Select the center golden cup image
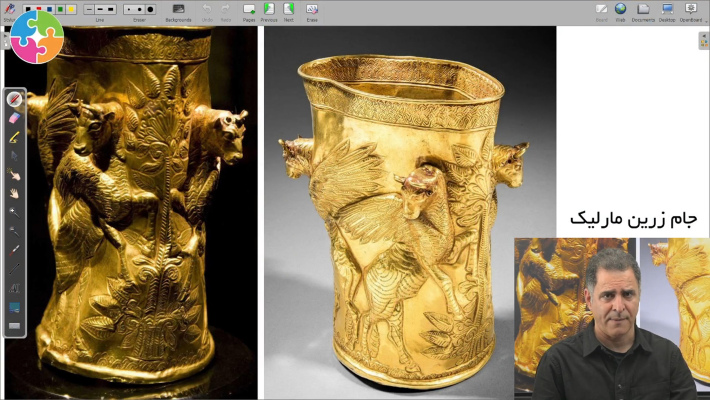The height and width of the screenshot is (400, 710). pos(410,212)
